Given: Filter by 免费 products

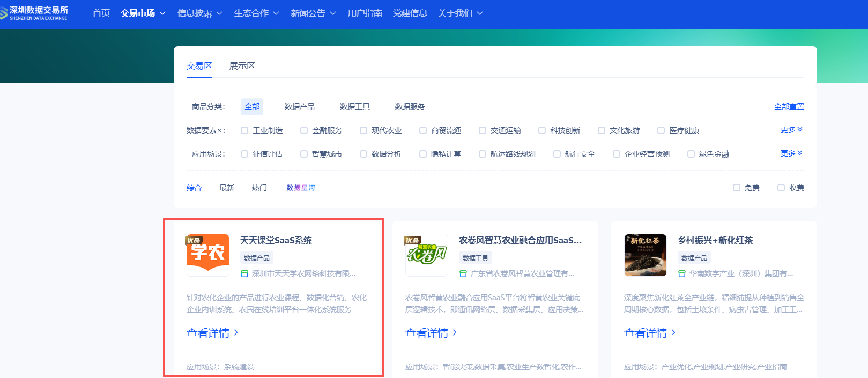Looking at the screenshot, I should pos(737,188).
